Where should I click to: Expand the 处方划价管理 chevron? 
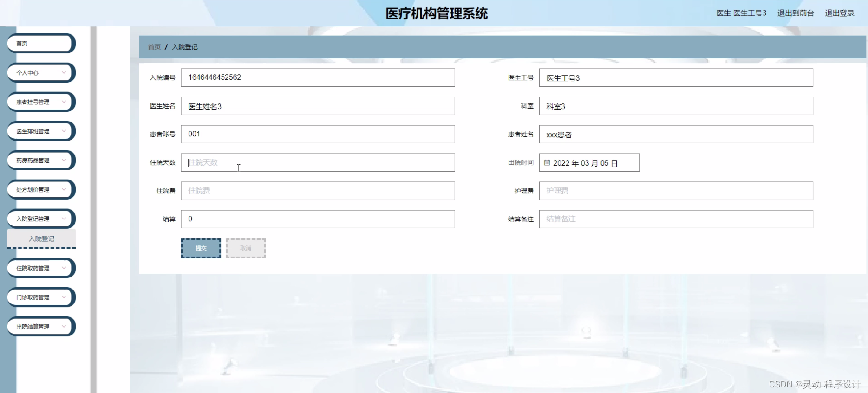pos(64,189)
